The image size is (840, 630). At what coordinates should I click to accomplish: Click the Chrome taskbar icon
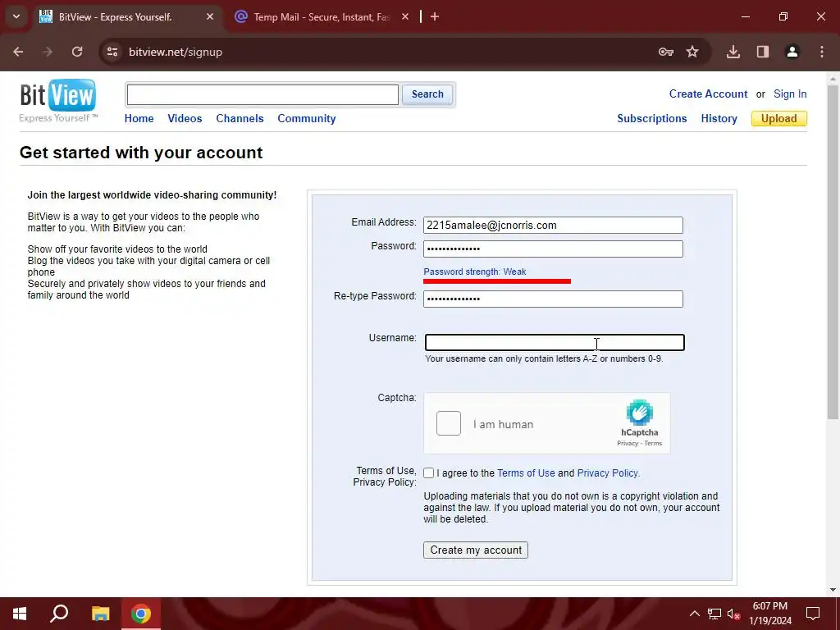(x=141, y=614)
